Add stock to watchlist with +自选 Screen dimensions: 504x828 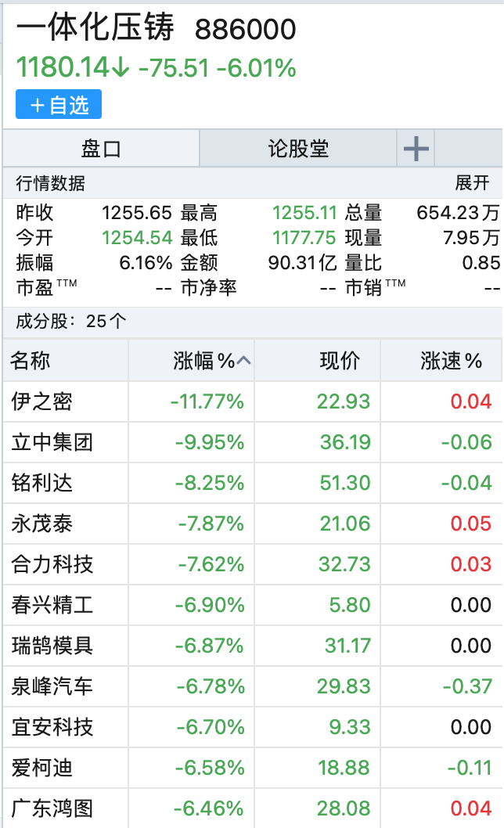coord(59,105)
